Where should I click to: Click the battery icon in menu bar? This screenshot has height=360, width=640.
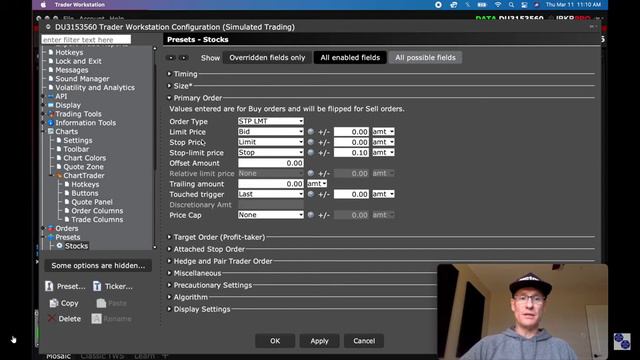pyautogui.click(x=482, y=4)
